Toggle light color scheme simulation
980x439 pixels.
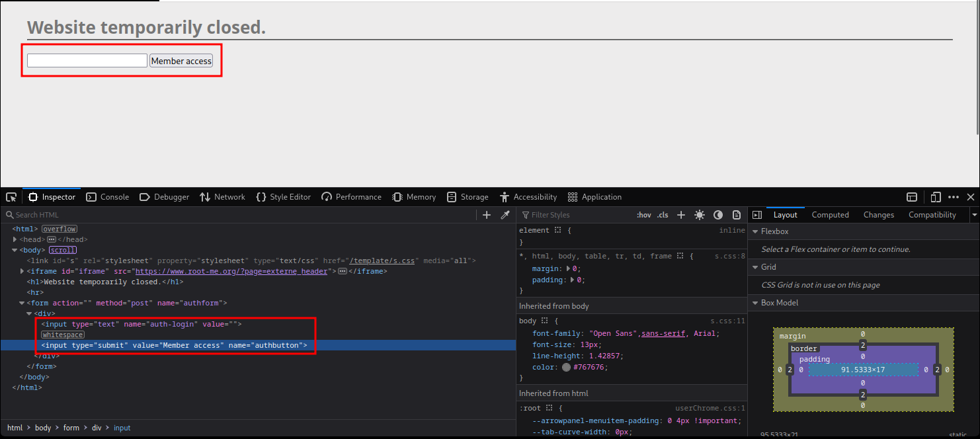tap(699, 215)
